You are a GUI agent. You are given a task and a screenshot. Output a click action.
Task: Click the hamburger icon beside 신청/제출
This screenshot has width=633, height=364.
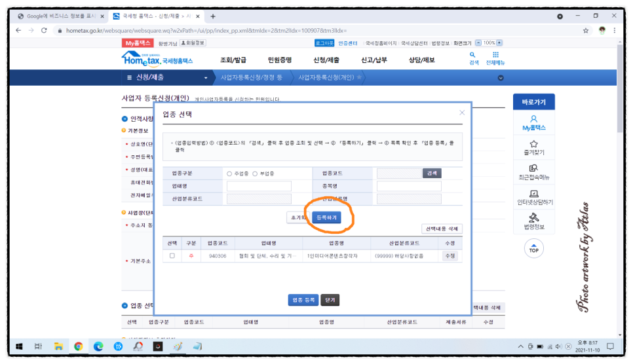click(129, 77)
